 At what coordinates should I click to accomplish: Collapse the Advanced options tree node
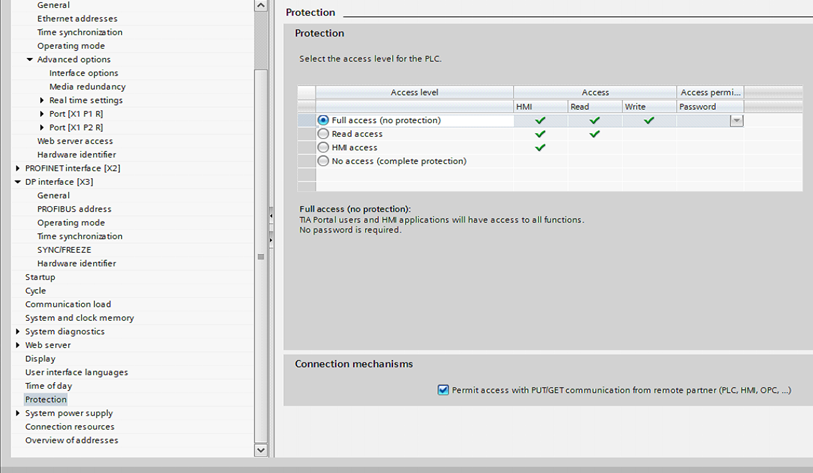tap(30, 60)
